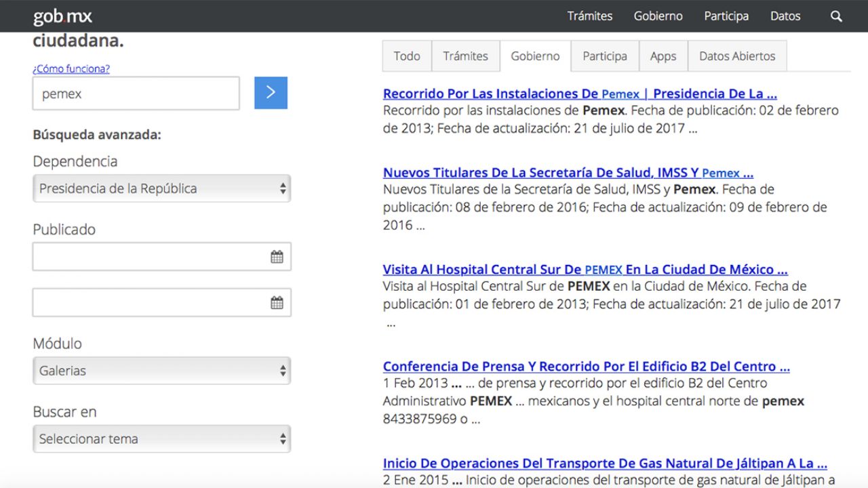Switch to the Datos Abiertos tab
868x488 pixels.
point(737,56)
